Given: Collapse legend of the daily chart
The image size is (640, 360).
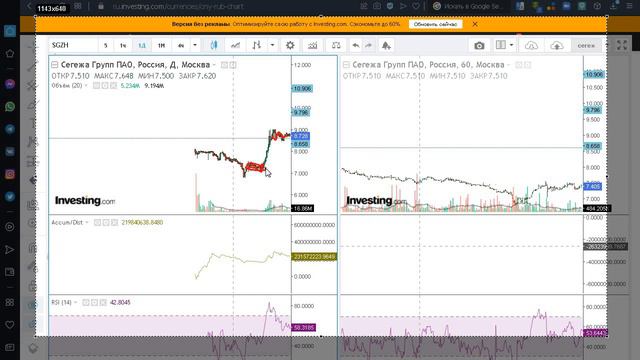Looking at the screenshot, I should coord(55,65).
